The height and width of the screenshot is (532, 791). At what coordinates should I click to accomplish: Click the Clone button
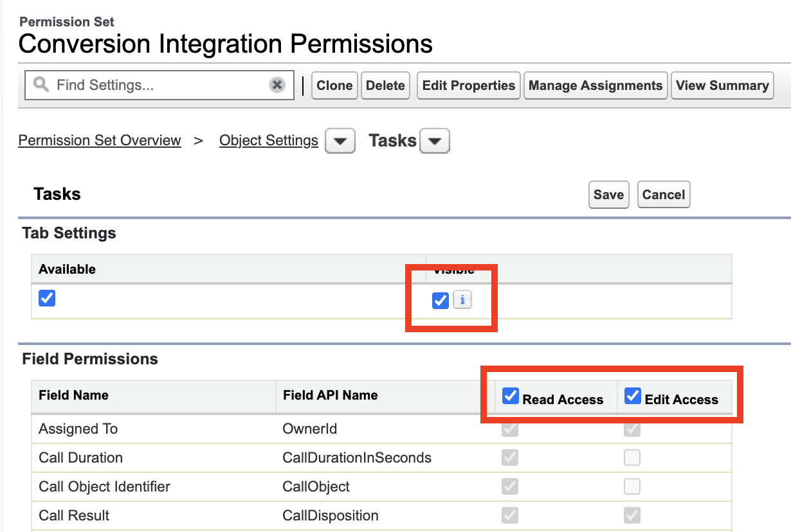click(x=334, y=85)
